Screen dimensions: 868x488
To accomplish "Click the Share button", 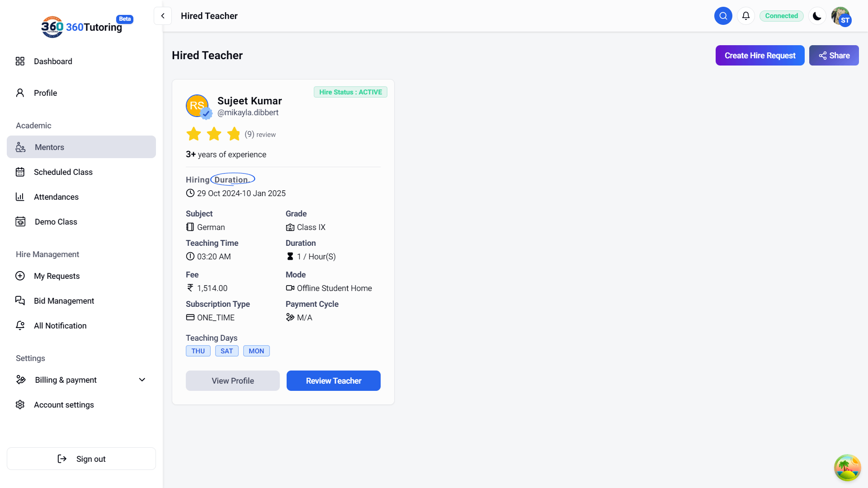I will (834, 55).
